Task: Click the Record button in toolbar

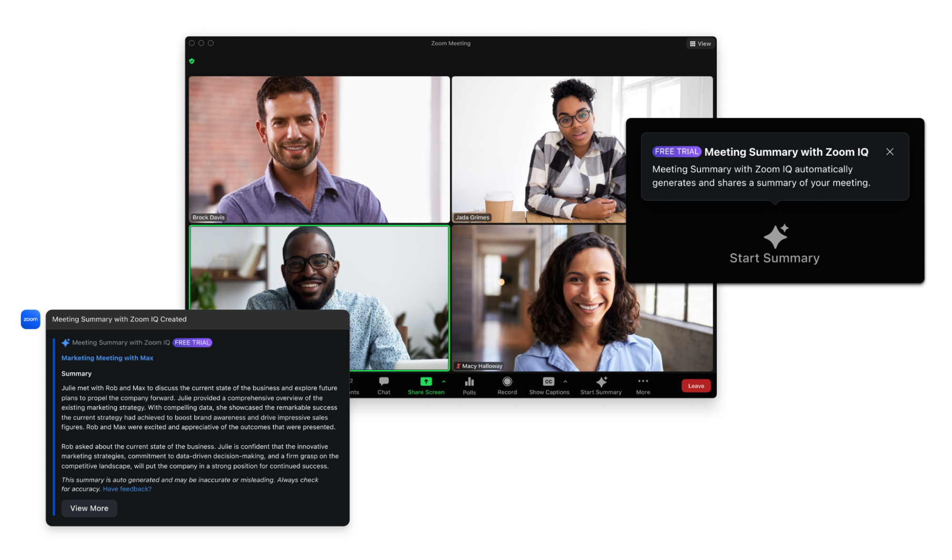Action: (506, 385)
